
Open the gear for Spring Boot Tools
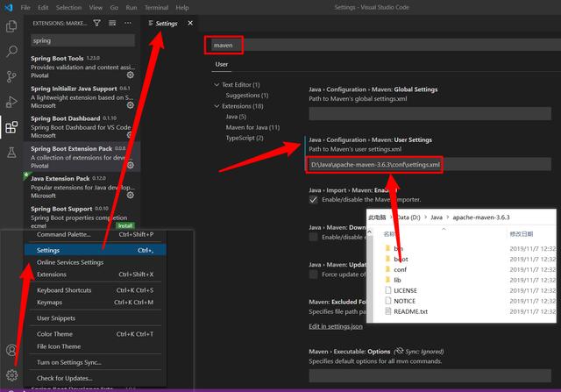131,75
